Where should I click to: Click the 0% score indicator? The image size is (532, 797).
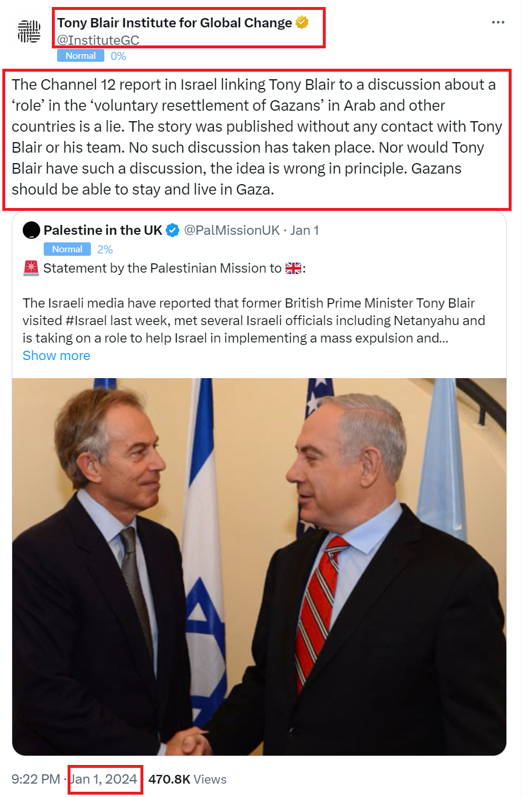click(x=118, y=56)
